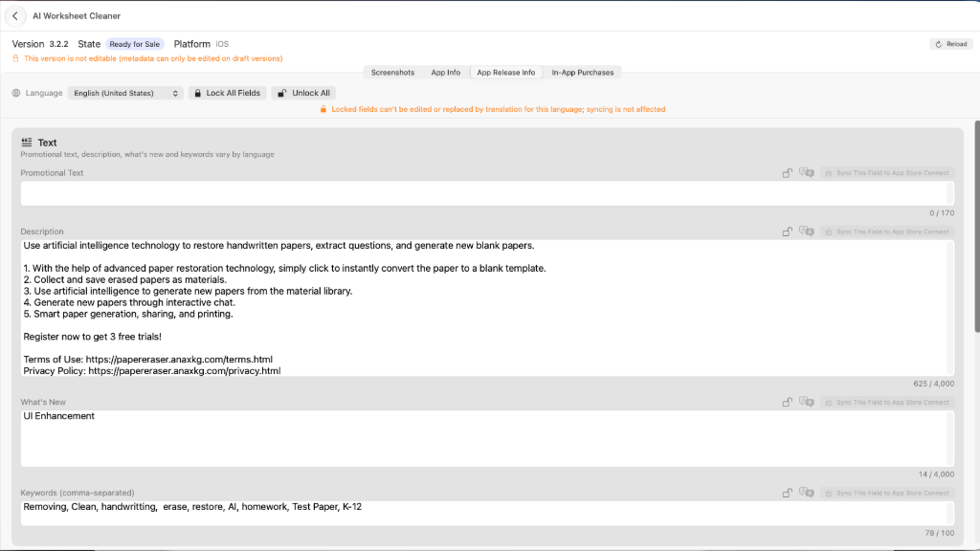The width and height of the screenshot is (980, 551).
Task: Select the App Release Info tab
Action: point(506,73)
